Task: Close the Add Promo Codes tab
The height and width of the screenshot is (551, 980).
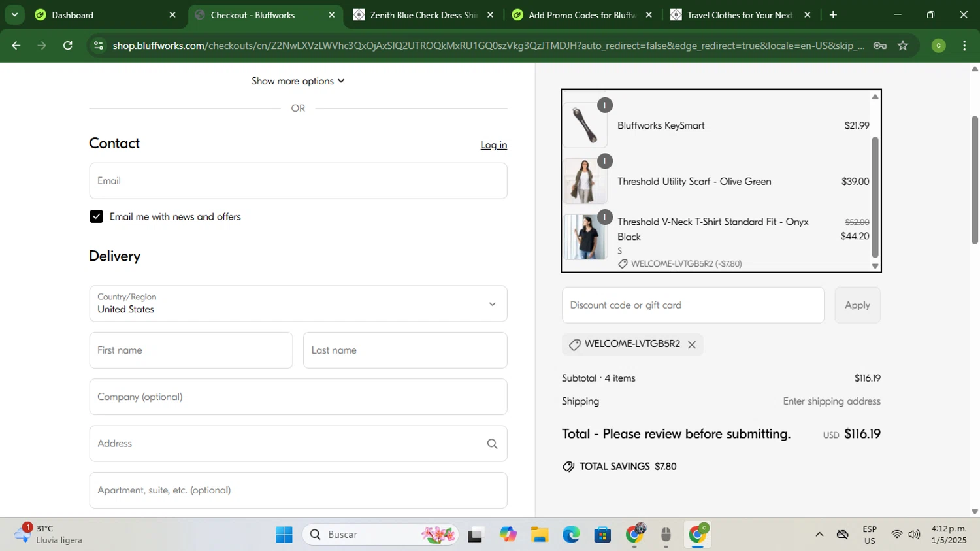Action: tap(649, 14)
